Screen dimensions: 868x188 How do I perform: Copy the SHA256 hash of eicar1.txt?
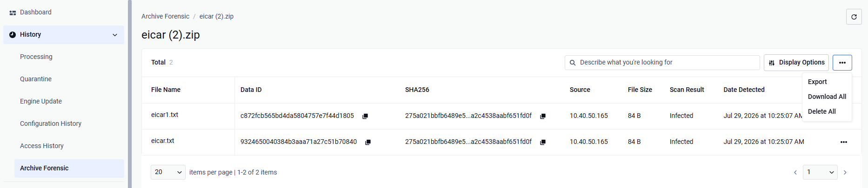[543, 116]
